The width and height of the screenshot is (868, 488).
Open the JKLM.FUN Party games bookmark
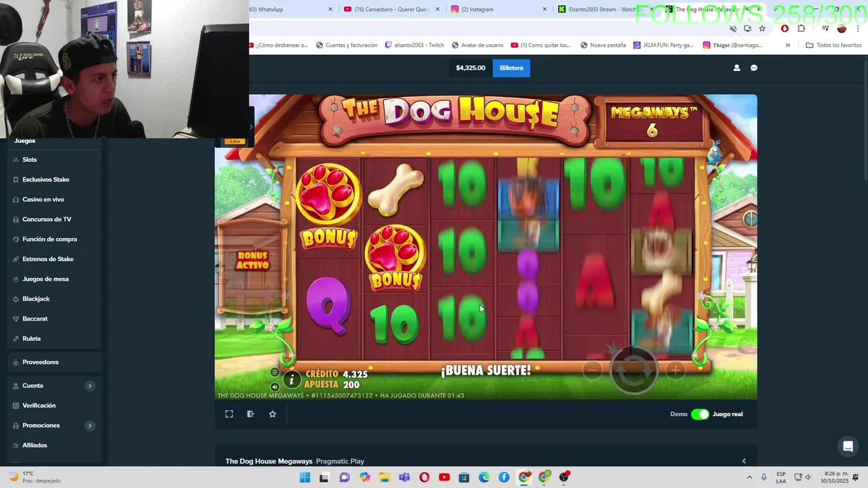(664, 45)
